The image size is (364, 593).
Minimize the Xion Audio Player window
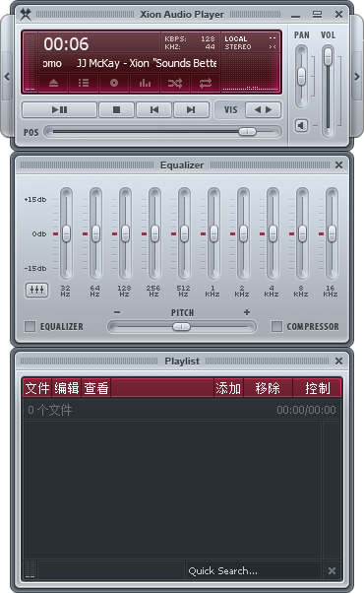click(296, 15)
